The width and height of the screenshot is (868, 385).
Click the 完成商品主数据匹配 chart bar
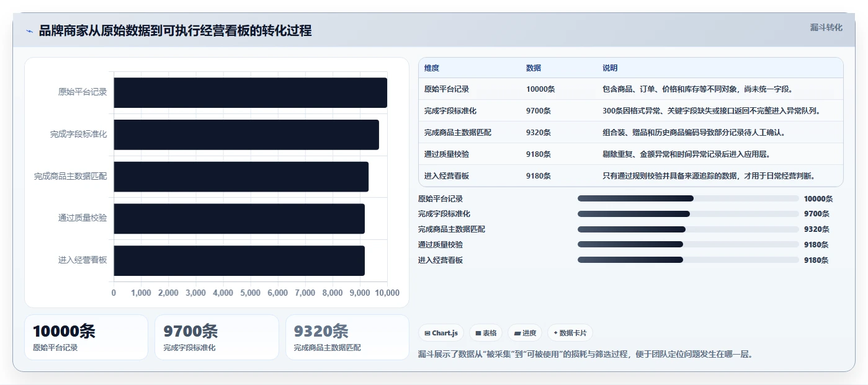click(241, 177)
